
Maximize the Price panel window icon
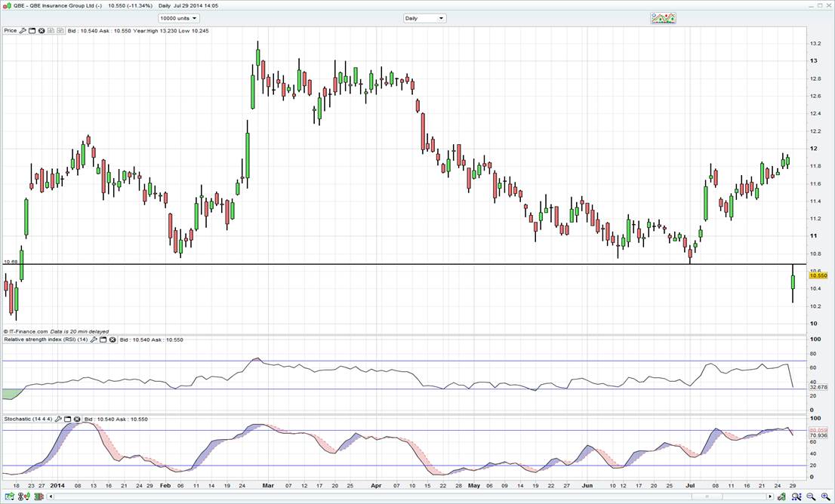click(32, 31)
